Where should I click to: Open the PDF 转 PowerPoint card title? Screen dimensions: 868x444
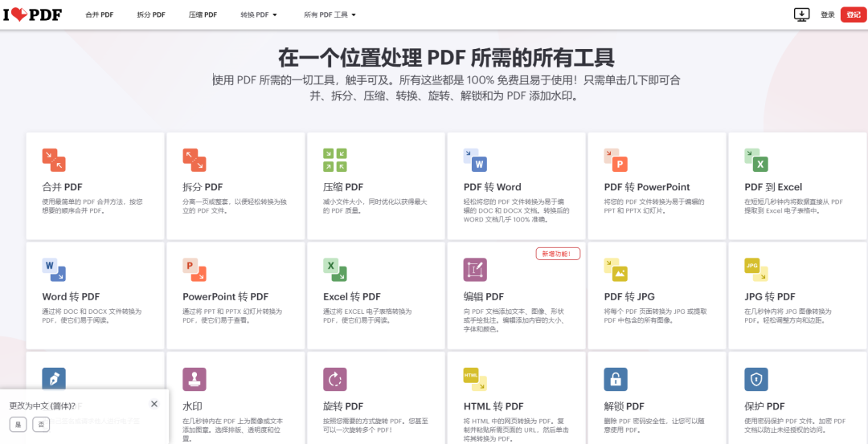[647, 187]
